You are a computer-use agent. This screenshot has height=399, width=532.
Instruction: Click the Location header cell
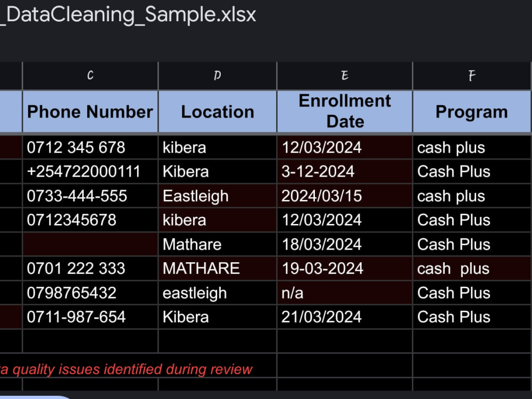pos(218,112)
